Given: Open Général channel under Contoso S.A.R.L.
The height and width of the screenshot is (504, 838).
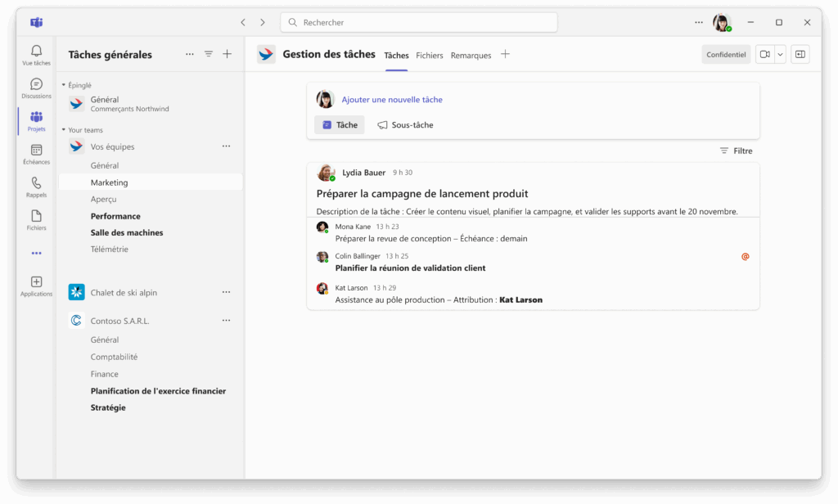Looking at the screenshot, I should click(x=104, y=340).
